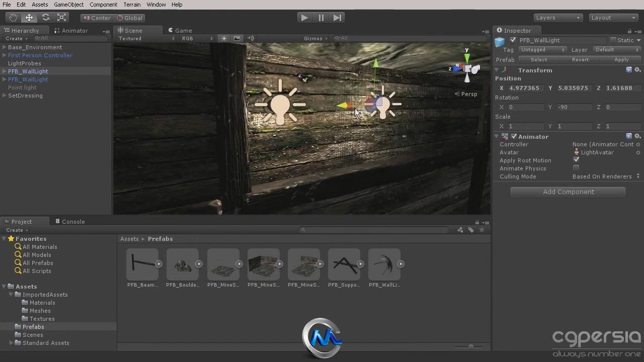Select LightProbes in Hierarchy

(25, 63)
